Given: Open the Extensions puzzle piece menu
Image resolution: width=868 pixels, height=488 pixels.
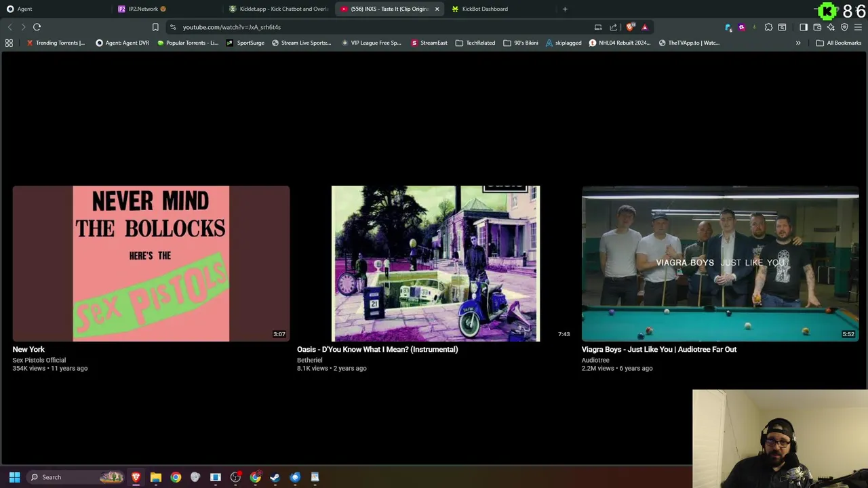Looking at the screenshot, I should click(768, 27).
